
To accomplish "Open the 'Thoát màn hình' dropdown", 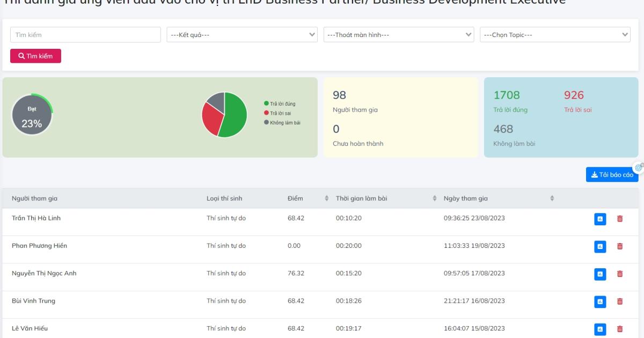I will point(399,35).
